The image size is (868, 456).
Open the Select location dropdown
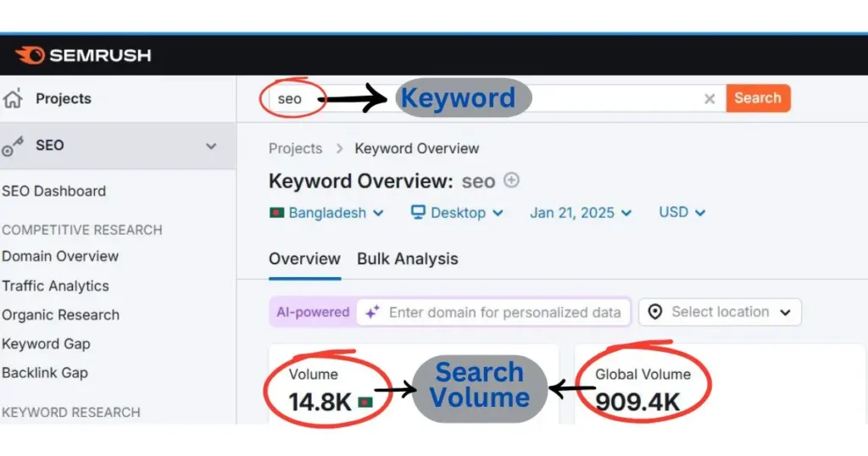coord(720,312)
